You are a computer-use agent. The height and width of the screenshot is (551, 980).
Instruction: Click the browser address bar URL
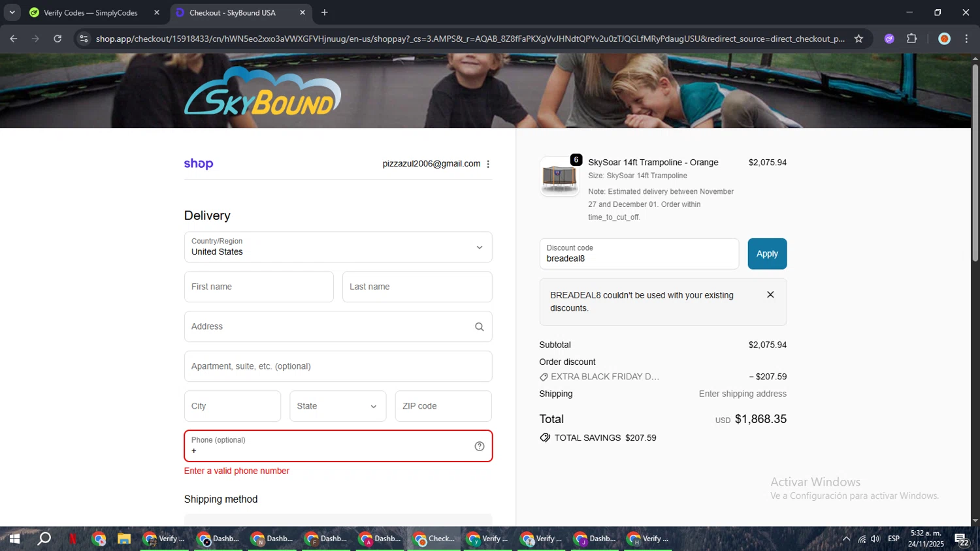point(470,39)
